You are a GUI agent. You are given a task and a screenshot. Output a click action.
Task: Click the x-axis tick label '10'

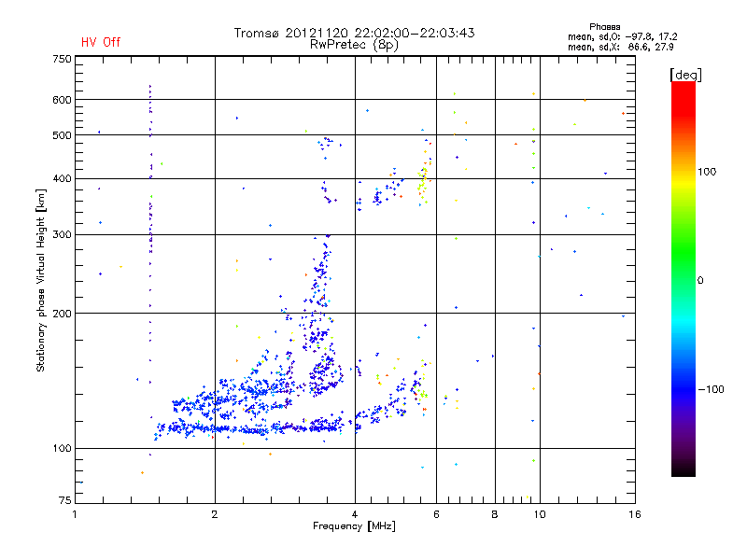[x=540, y=514]
